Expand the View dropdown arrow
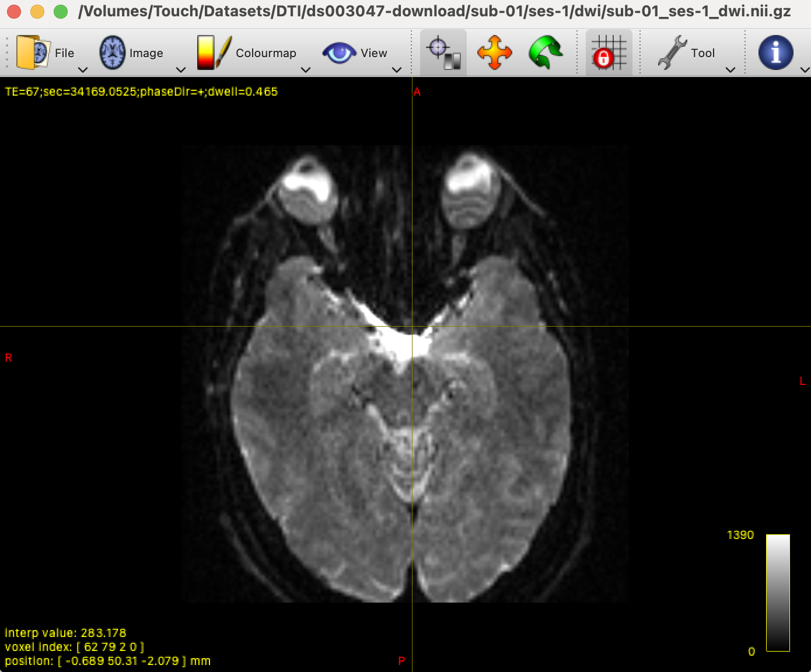This screenshot has height=672, width=811. [x=397, y=69]
